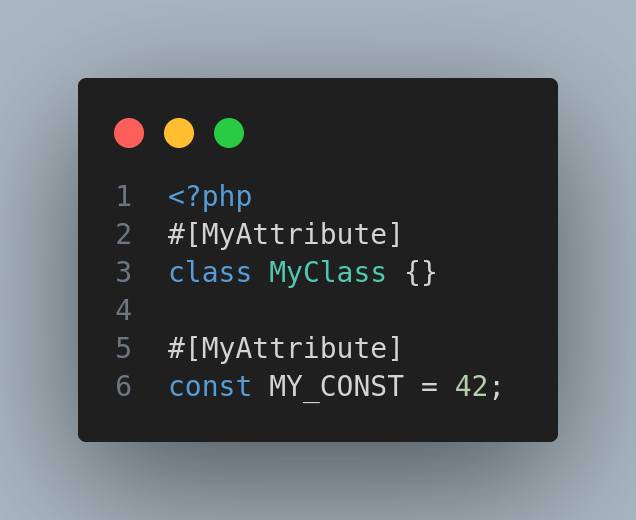Click the <?php opening tag
The height and width of the screenshot is (520, 636).
pyautogui.click(x=210, y=197)
